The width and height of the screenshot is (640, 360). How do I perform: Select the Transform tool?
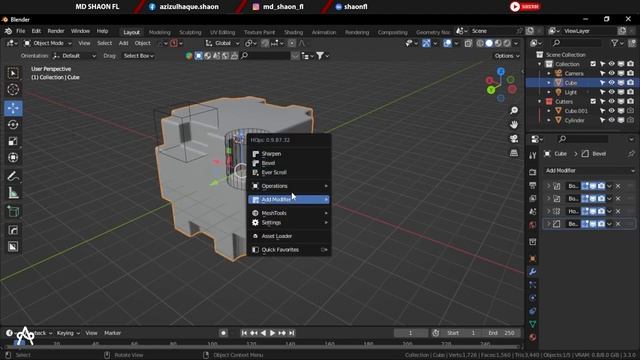pos(13,158)
